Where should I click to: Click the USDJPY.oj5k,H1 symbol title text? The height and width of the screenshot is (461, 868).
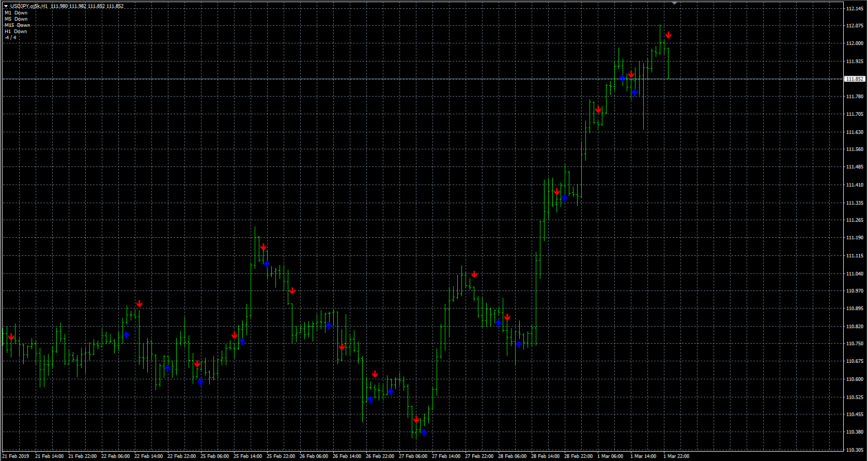pos(29,6)
